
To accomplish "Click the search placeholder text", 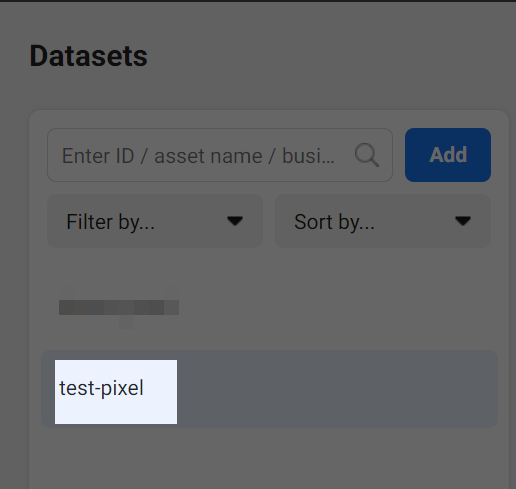I will coord(198,156).
